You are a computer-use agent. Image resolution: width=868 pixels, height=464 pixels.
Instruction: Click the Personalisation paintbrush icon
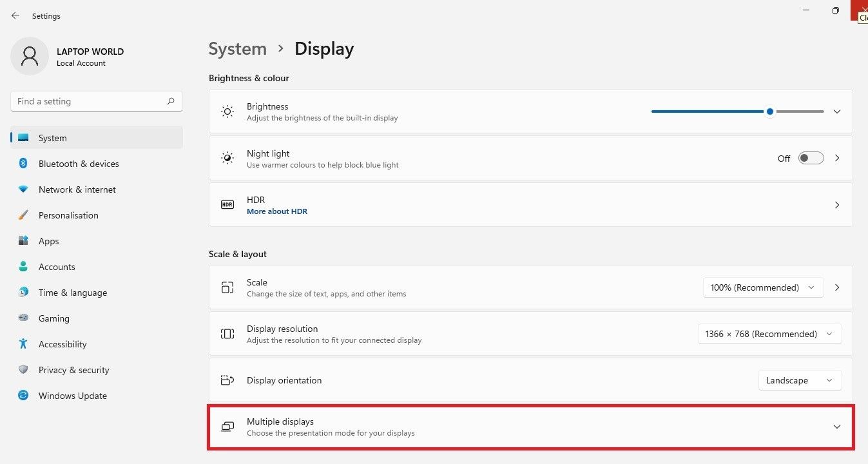[23, 215]
